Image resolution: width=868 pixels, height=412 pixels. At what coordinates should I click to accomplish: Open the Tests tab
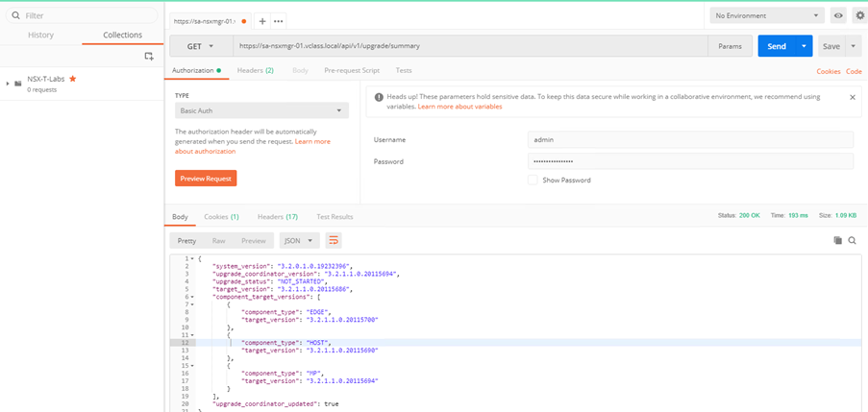(x=404, y=70)
